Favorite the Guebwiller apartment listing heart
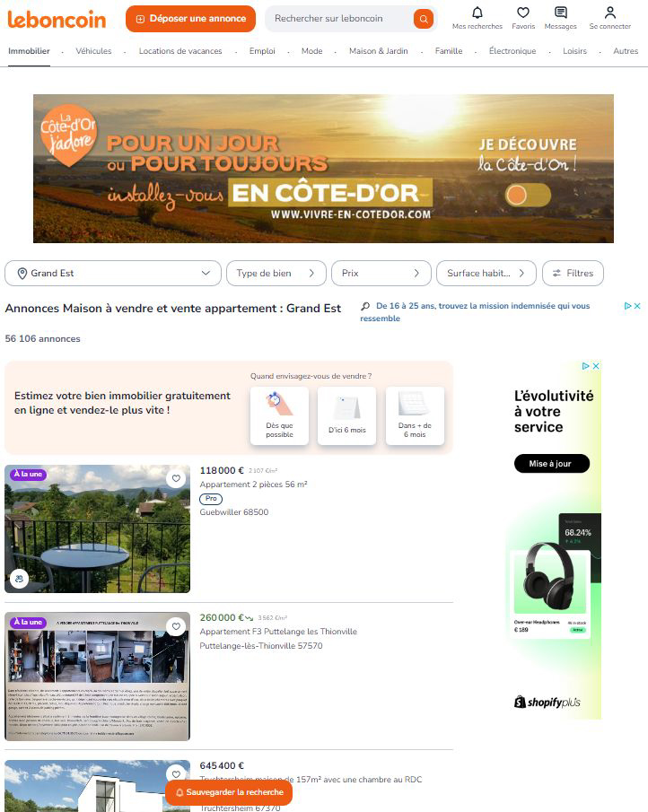This screenshot has height=812, width=648. coord(176,478)
